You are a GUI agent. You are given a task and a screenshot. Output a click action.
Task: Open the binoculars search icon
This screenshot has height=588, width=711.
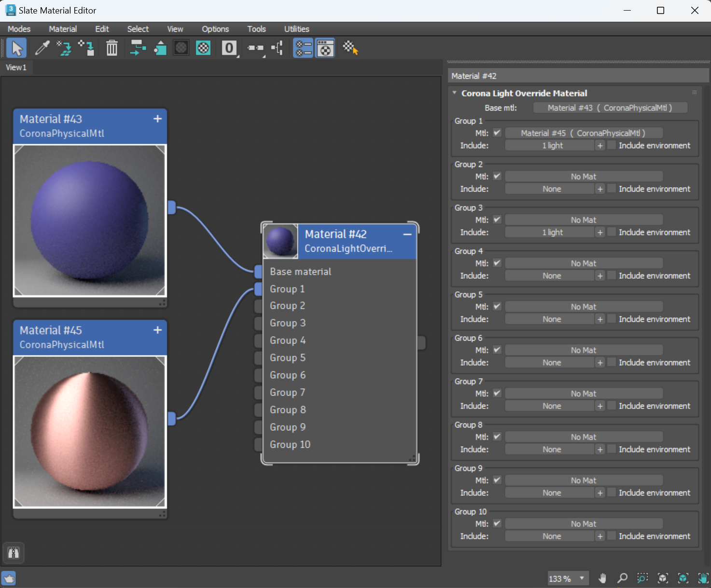click(x=14, y=553)
